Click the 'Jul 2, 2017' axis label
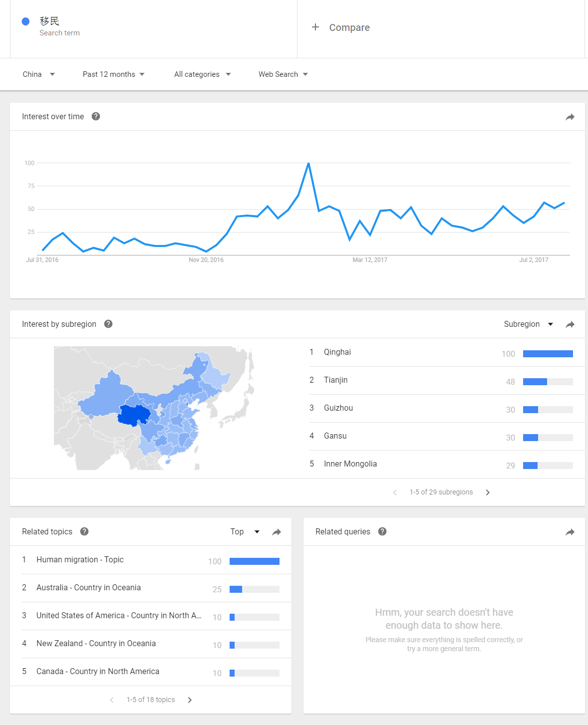 tap(534, 260)
